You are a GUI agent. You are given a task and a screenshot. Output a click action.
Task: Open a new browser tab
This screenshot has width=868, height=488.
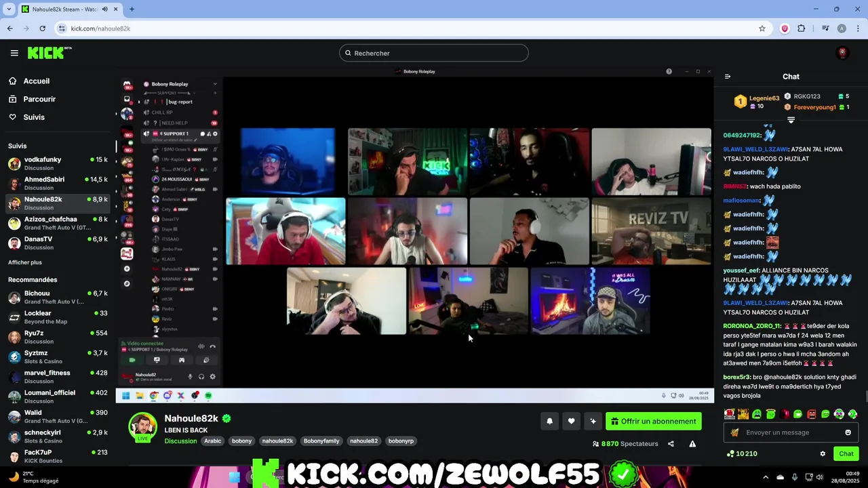pyautogui.click(x=132, y=9)
